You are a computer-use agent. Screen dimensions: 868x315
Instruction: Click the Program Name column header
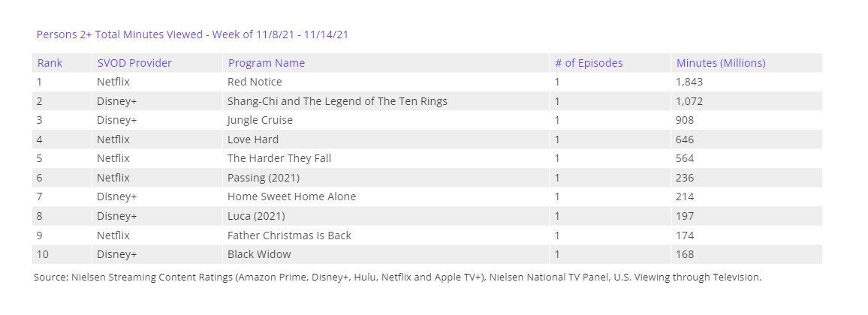(266, 63)
